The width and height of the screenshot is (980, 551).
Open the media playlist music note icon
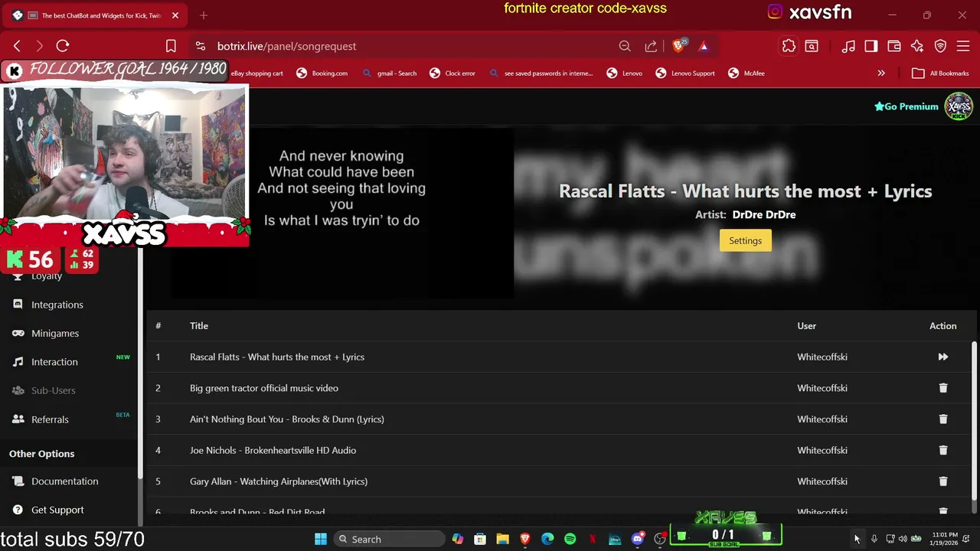point(848,46)
